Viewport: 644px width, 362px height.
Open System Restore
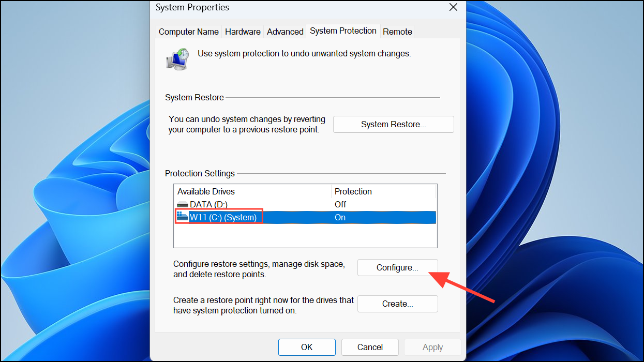[x=393, y=124]
